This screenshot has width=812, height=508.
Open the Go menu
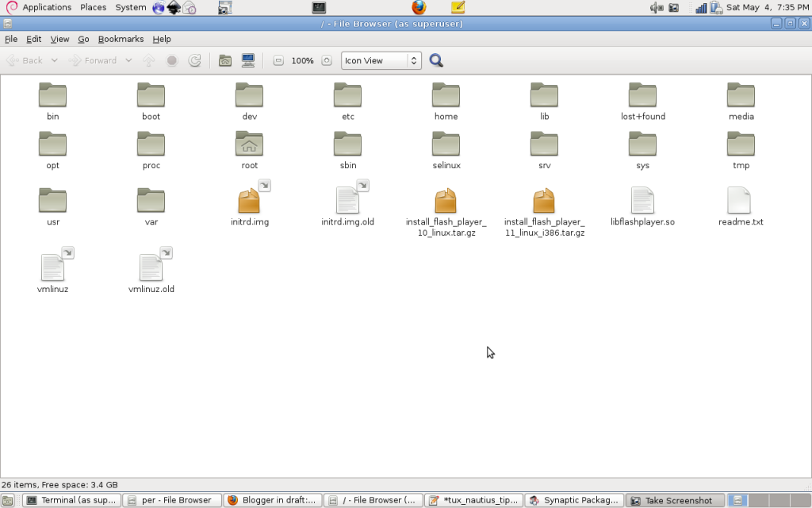point(83,39)
